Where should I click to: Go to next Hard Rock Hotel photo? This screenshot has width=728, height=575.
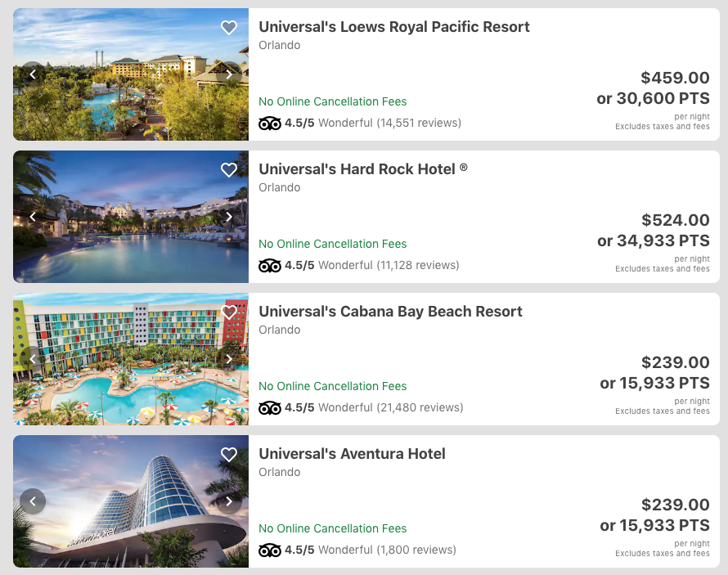pyautogui.click(x=229, y=217)
